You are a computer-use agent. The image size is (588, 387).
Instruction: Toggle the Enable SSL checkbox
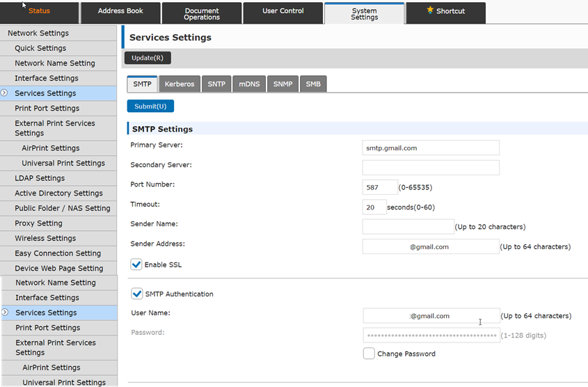136,264
